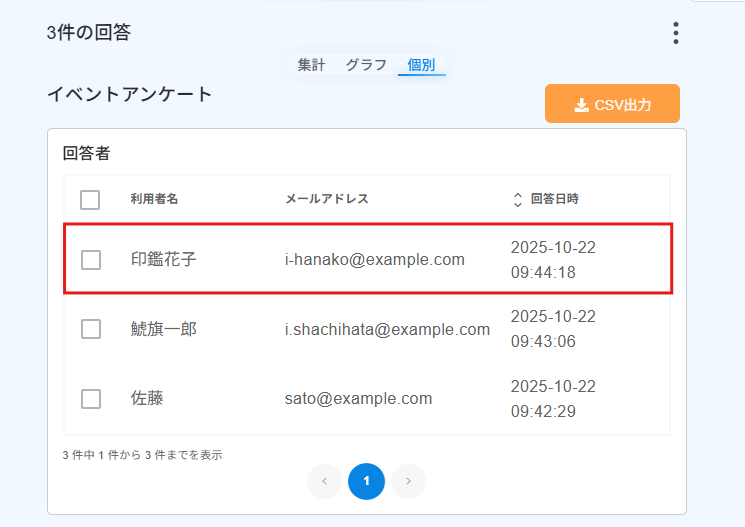Click email sato@example.com
745x527 pixels.
[x=358, y=399]
